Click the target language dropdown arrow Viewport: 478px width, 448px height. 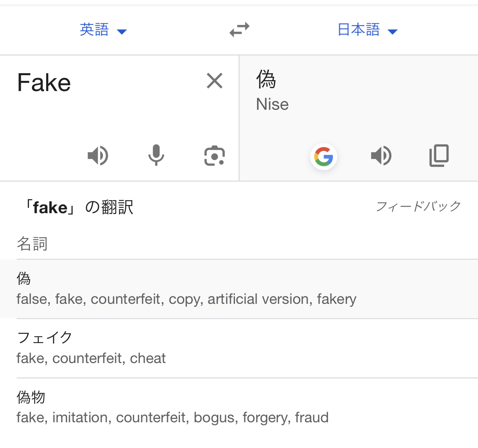tap(393, 31)
